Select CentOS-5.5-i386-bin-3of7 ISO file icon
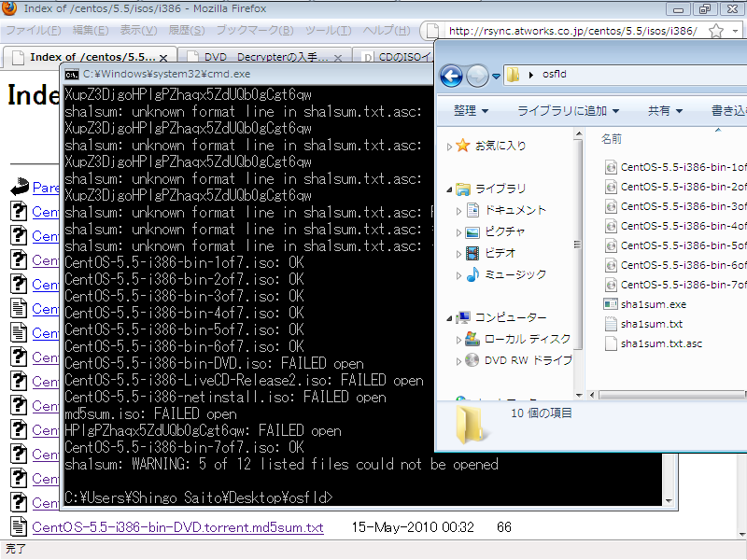The height and width of the screenshot is (560, 747). coord(611,206)
